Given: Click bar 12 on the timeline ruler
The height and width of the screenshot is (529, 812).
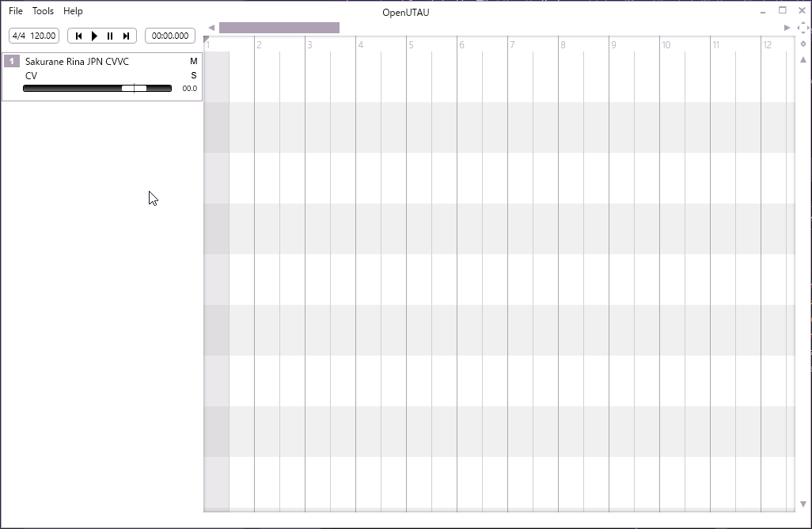Looking at the screenshot, I should (767, 45).
